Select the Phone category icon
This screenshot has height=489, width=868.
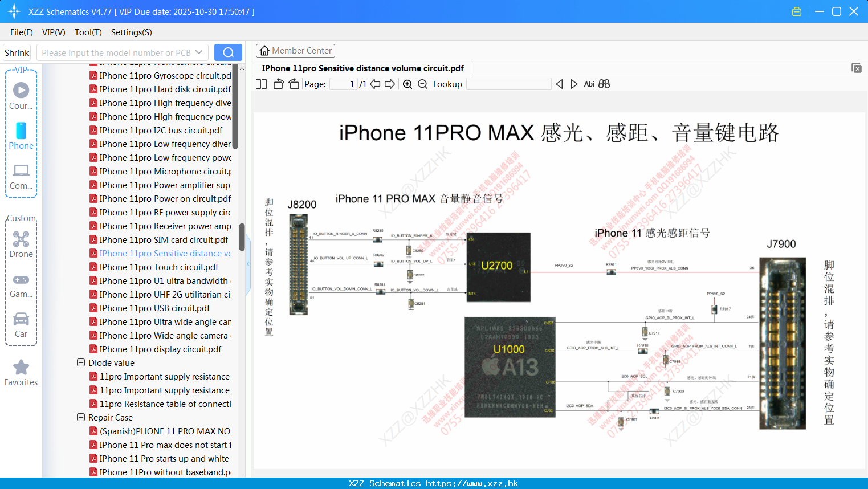[21, 136]
